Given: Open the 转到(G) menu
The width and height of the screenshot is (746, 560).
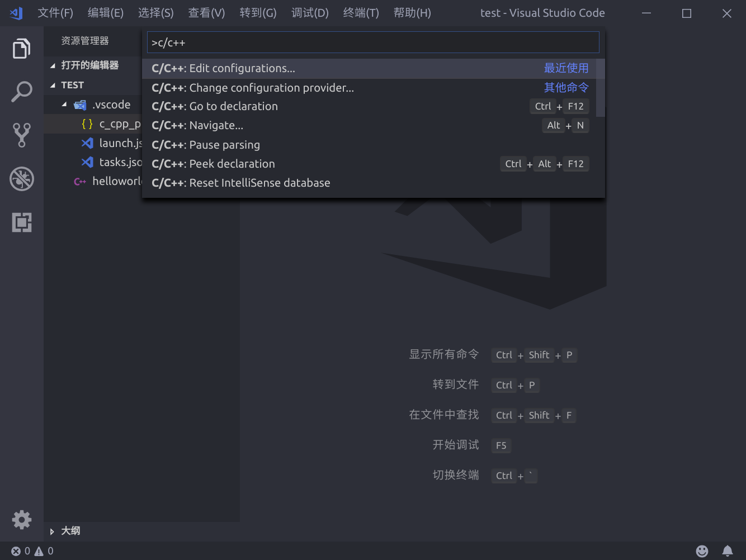Looking at the screenshot, I should click(x=258, y=13).
